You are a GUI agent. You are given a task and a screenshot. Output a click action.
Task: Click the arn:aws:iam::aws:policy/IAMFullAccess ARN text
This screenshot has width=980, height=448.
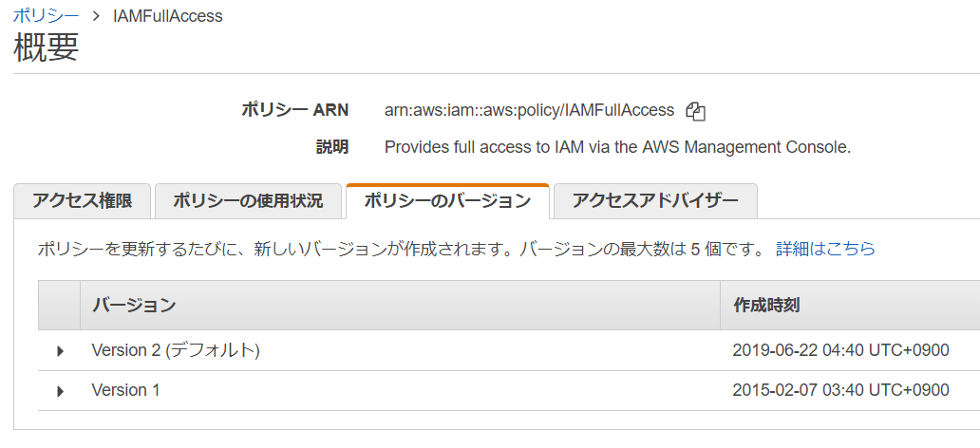click(529, 110)
